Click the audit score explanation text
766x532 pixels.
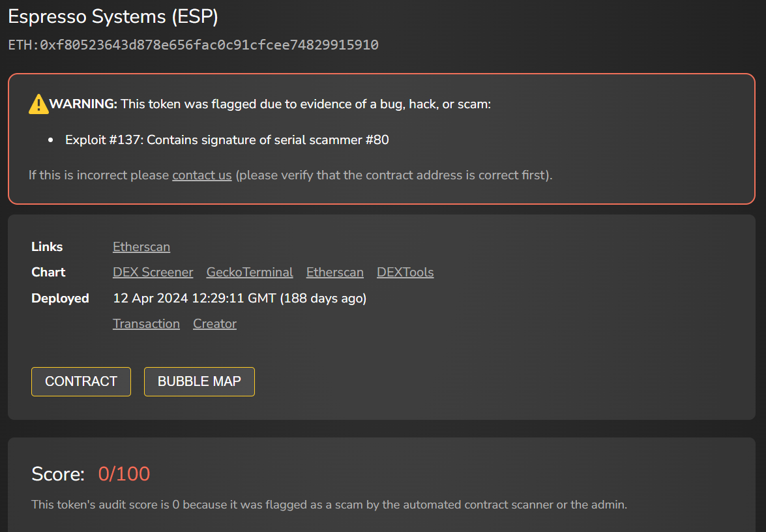(329, 504)
